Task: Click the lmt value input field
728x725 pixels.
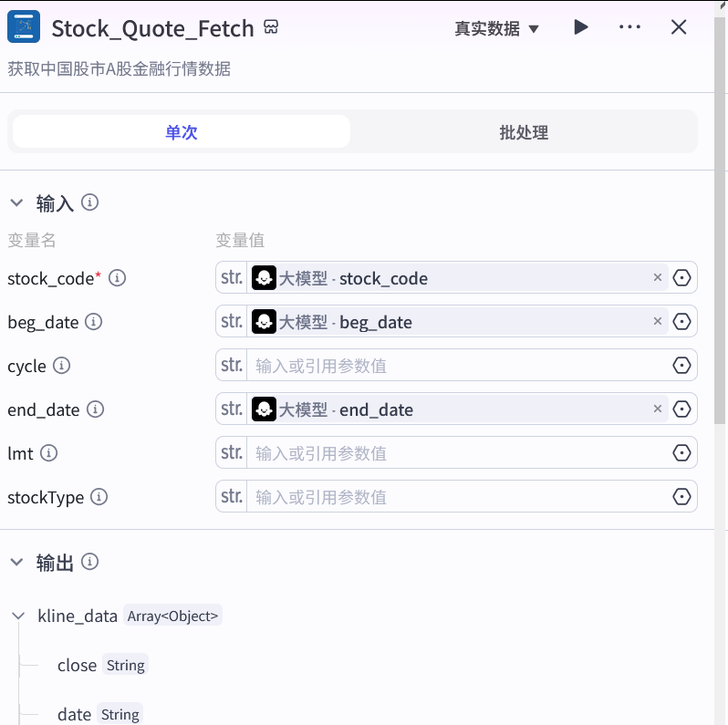Action: 457,452
